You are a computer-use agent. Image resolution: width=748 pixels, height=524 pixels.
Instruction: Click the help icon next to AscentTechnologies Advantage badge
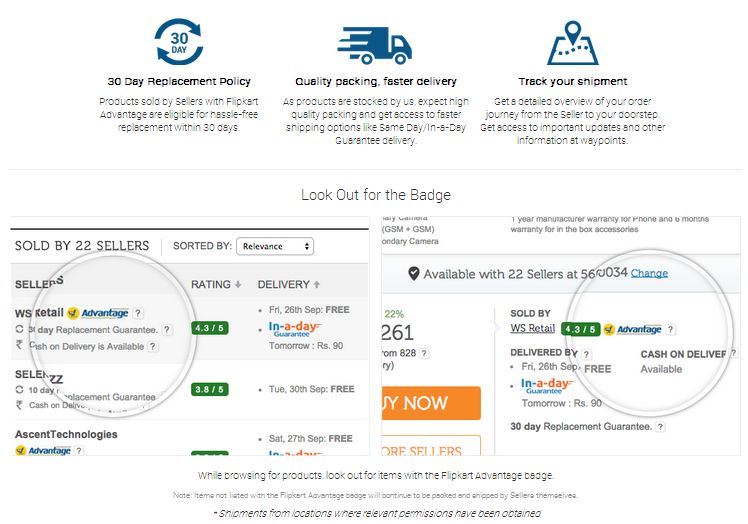[x=79, y=451]
